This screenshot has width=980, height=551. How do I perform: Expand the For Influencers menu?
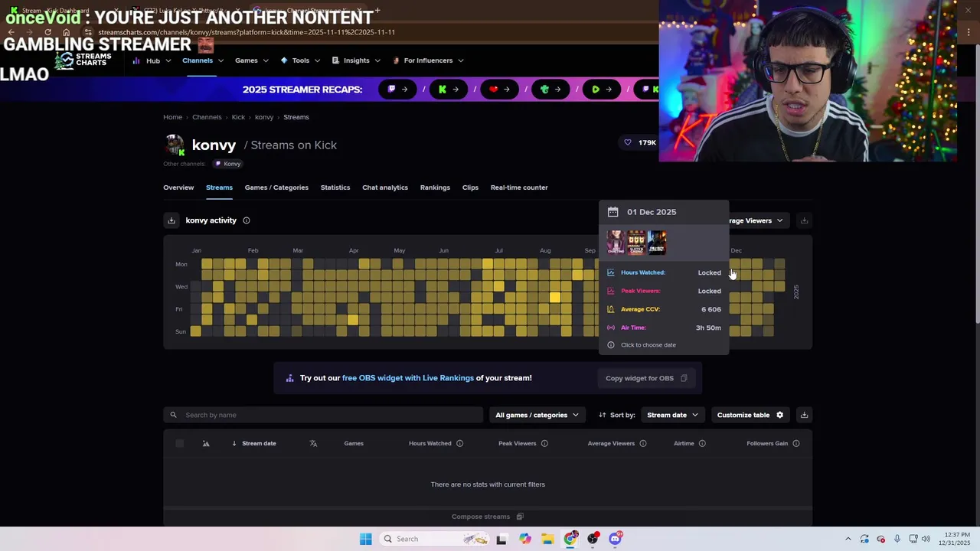(x=427, y=60)
